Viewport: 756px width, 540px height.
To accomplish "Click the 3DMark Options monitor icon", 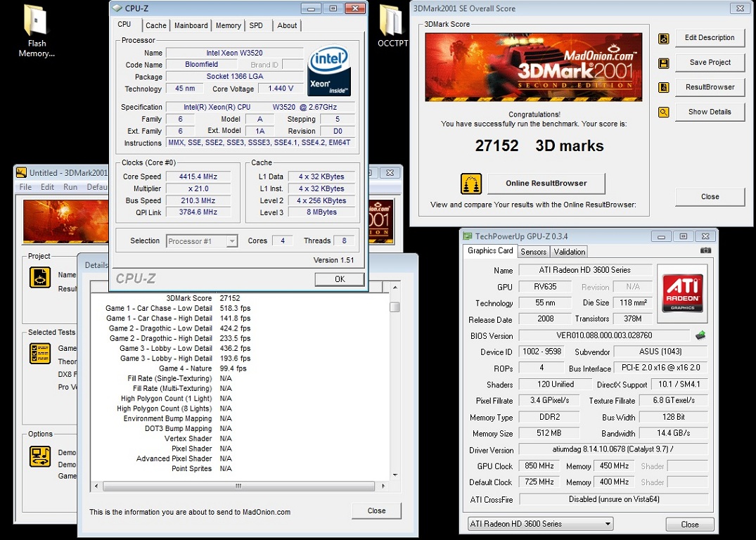I will click(x=40, y=456).
